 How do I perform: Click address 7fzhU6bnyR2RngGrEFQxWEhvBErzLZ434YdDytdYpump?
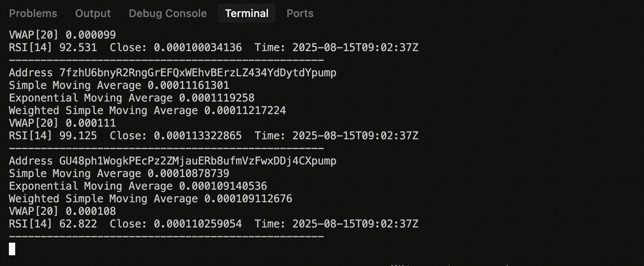point(198,73)
